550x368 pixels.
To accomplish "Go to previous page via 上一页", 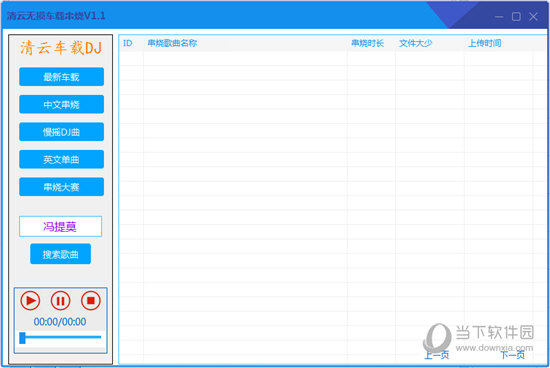I will click(x=437, y=355).
